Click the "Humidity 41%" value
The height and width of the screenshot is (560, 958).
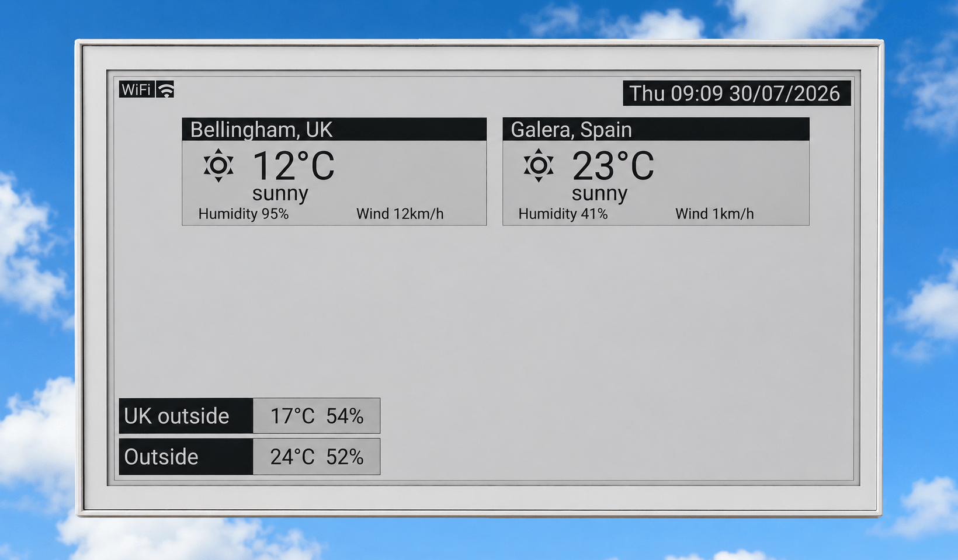[563, 214]
